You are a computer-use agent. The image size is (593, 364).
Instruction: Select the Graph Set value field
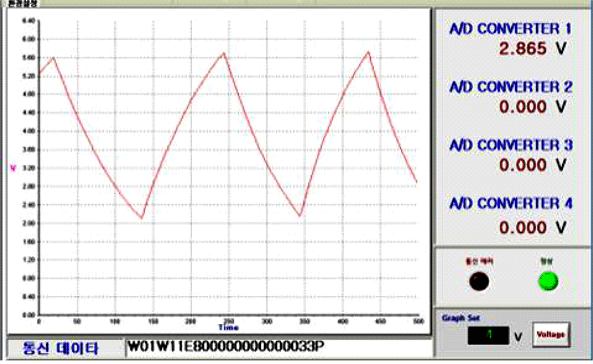(488, 335)
